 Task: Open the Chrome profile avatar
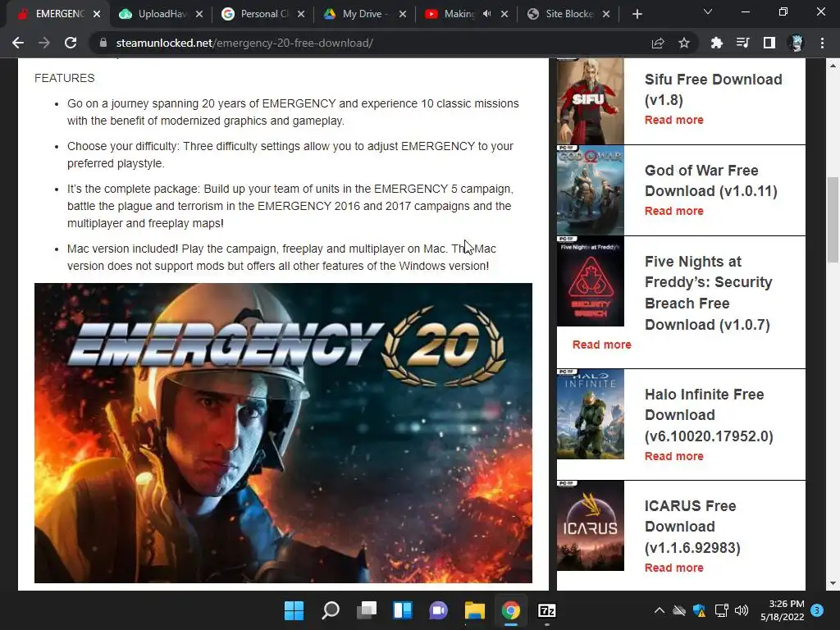tap(797, 43)
